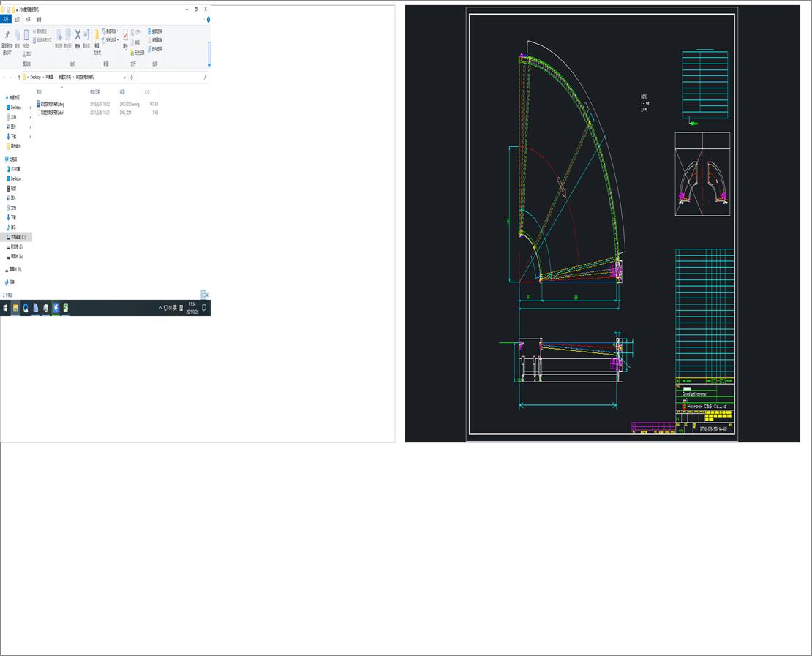
Task: Click the Type column header
Action: click(122, 91)
